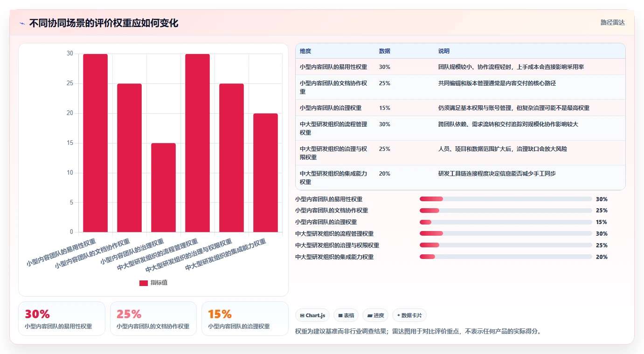644x354 pixels.
Task: Select the bar for 中大型研发组织的集成能力权重
Action: point(266,173)
